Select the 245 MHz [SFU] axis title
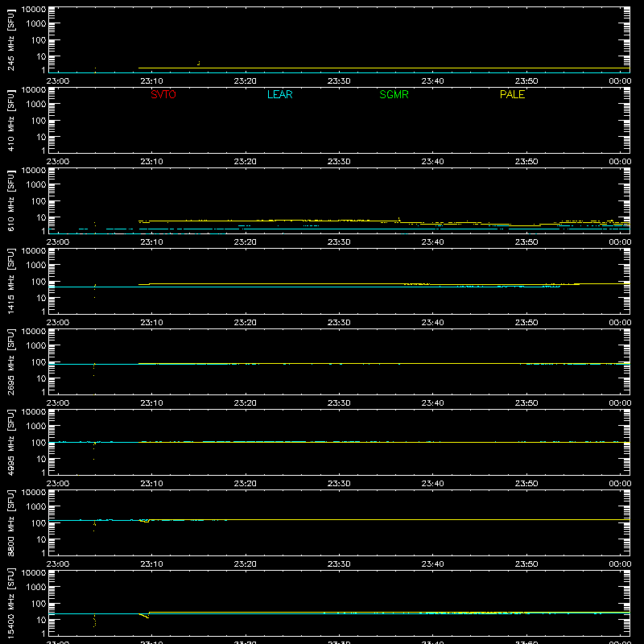 (10, 39)
